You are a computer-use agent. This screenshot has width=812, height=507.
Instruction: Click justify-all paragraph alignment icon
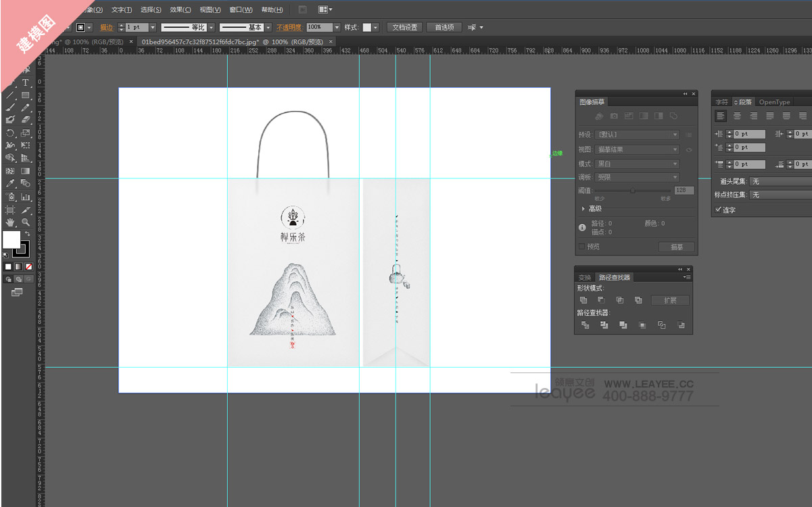803,116
